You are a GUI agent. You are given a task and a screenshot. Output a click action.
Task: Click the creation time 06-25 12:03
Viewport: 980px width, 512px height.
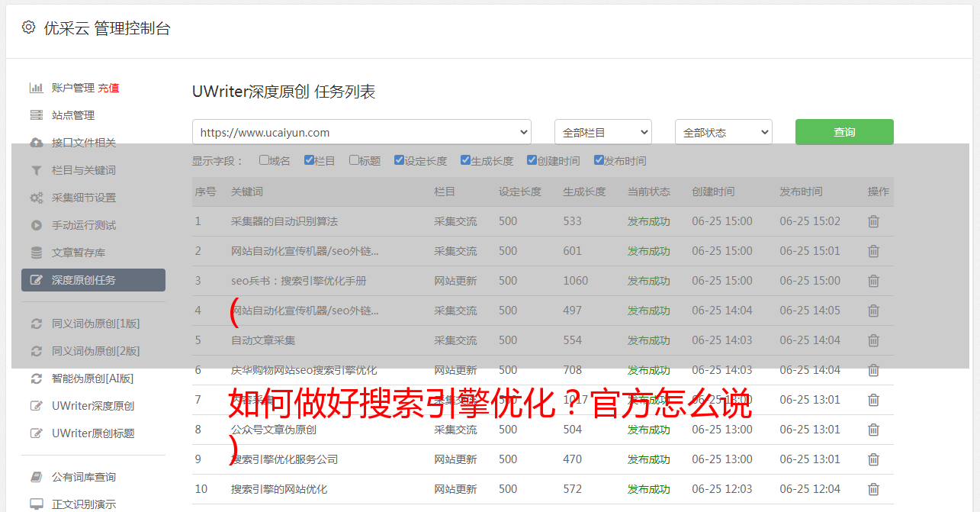click(x=722, y=489)
